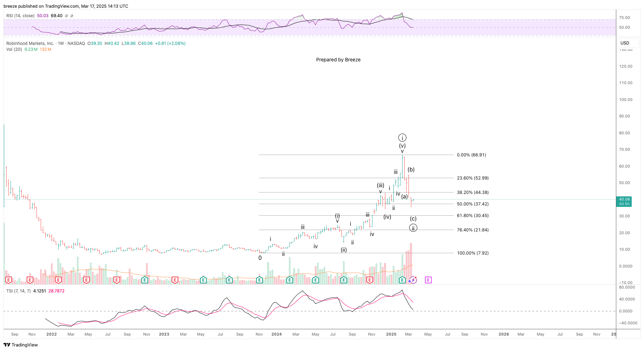The height and width of the screenshot is (351, 644).
Task: Select the Fibonacci label '23.60% (52.99)'
Action: [473, 178]
